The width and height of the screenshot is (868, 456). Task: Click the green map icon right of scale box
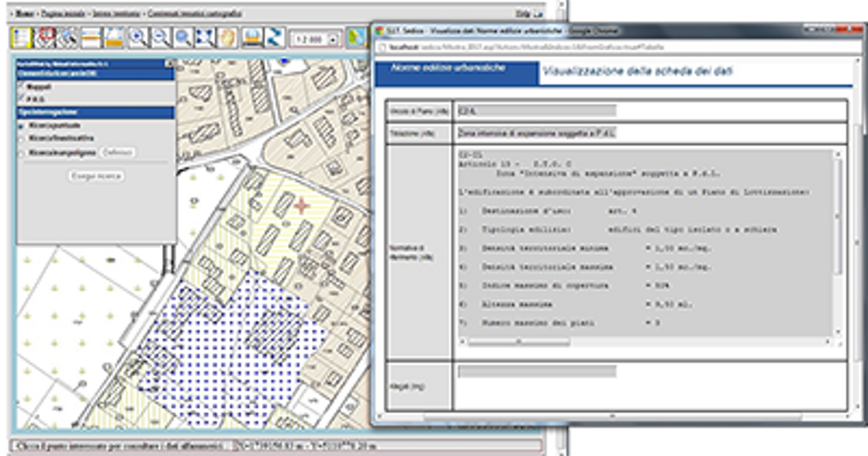tap(356, 37)
